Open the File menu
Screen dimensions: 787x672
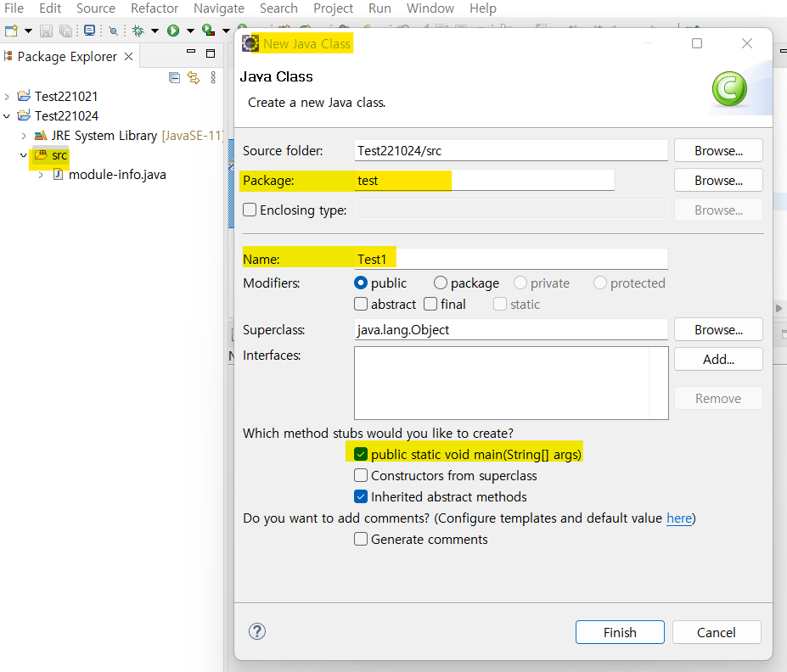pos(14,8)
